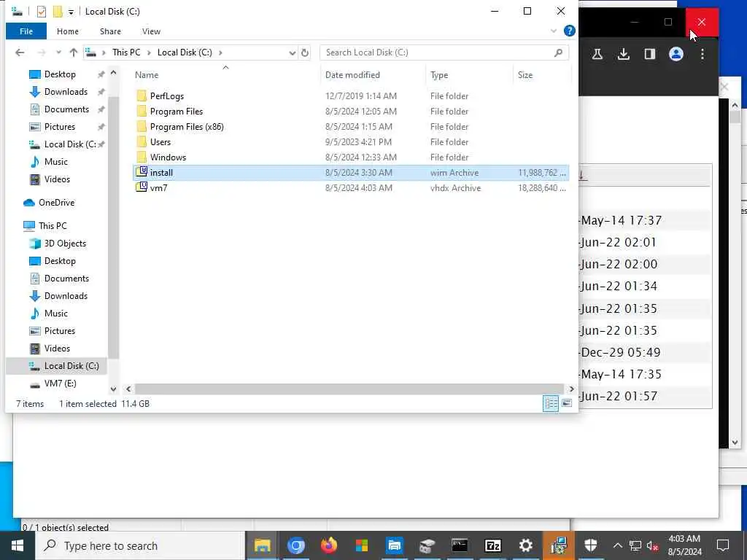Open pinned Desktop in Quick access
The image size is (747, 560).
(x=60, y=74)
